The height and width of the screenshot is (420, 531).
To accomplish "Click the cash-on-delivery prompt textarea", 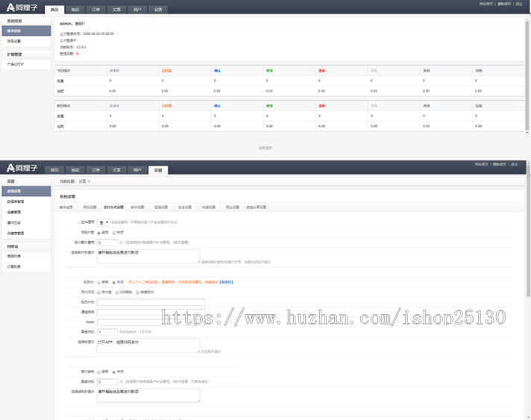I will [148, 257].
